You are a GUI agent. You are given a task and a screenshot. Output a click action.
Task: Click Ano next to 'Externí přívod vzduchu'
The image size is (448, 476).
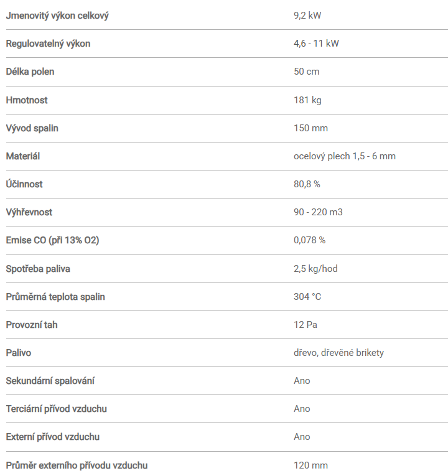point(302,437)
